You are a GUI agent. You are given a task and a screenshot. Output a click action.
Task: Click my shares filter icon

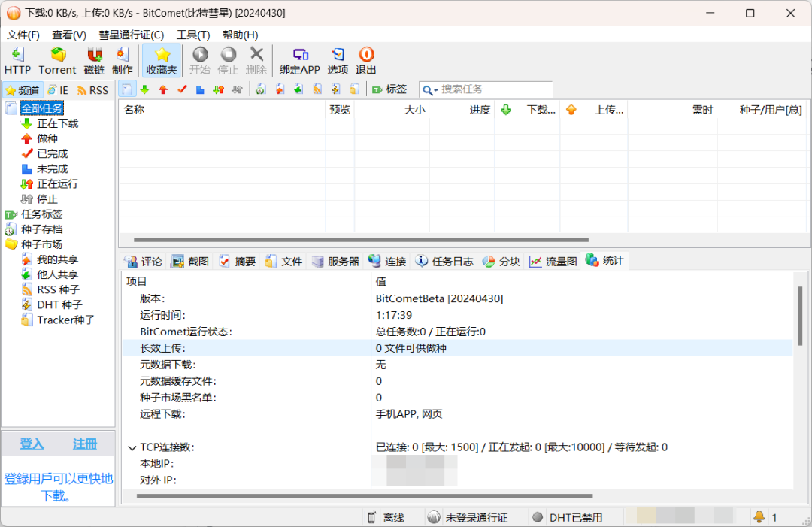click(x=280, y=89)
